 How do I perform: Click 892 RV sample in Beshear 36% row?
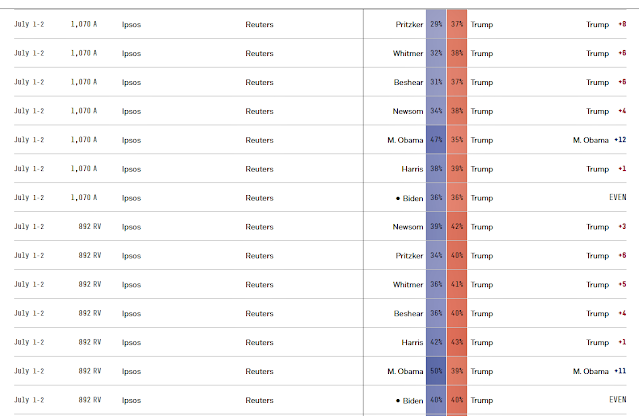[90, 313]
